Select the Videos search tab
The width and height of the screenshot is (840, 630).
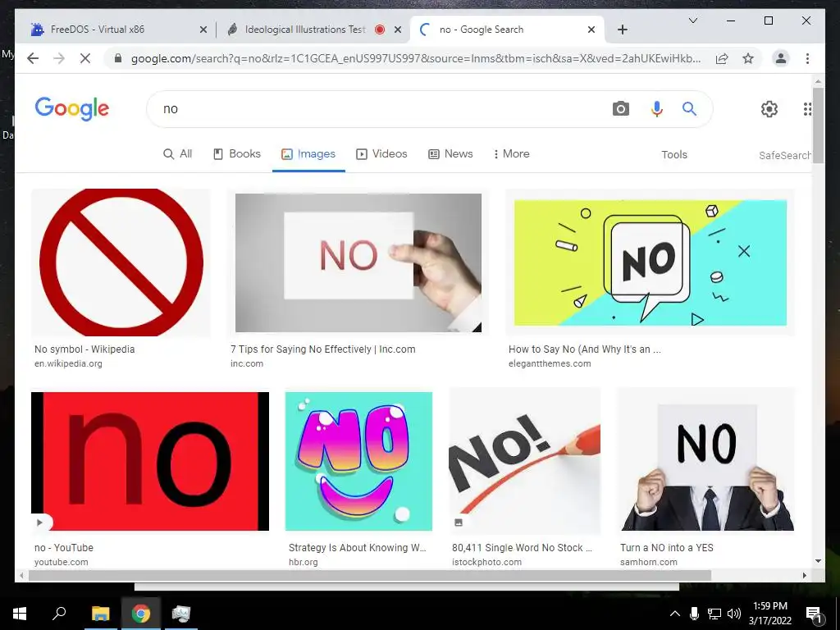381,153
